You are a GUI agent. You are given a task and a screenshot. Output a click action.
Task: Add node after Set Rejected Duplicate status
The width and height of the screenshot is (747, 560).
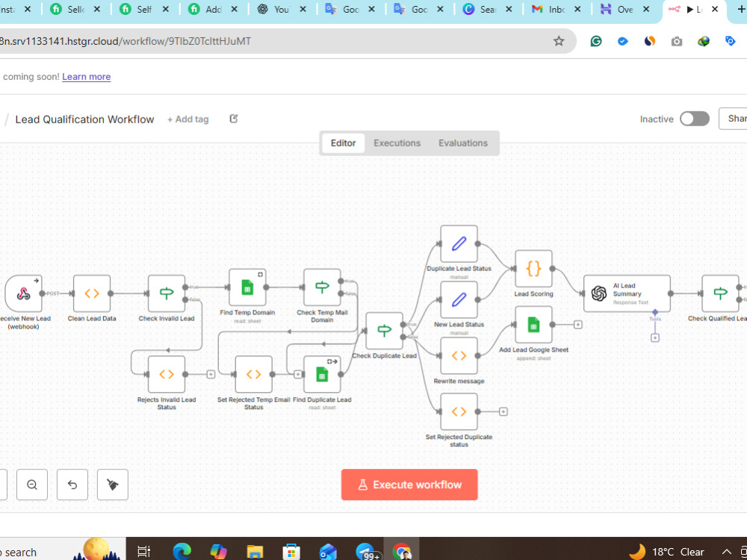point(503,411)
